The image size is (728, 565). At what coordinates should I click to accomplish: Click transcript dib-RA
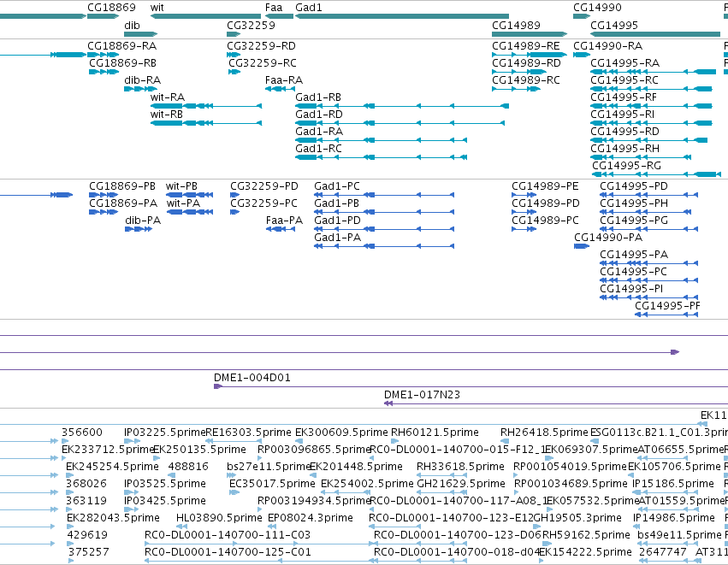[142, 80]
